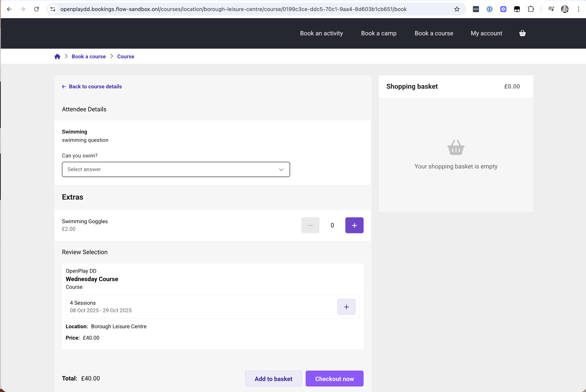Go back using browser back arrow

coord(9,9)
